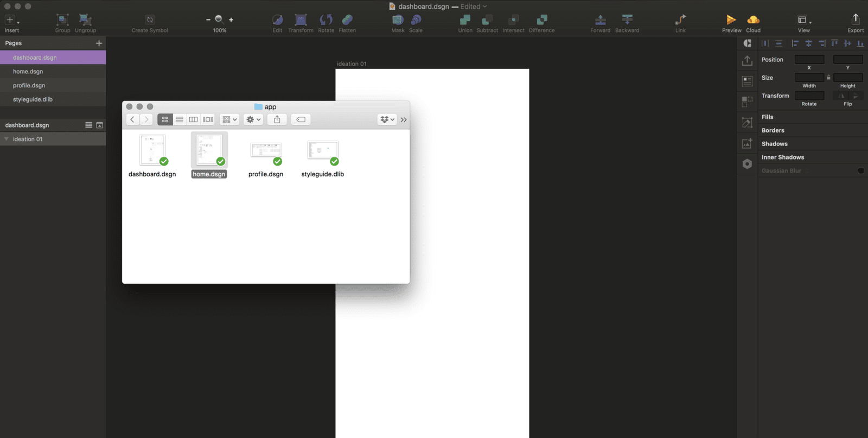Select the styleguide.dlib page in Pages
868x438 pixels.
tap(53, 99)
